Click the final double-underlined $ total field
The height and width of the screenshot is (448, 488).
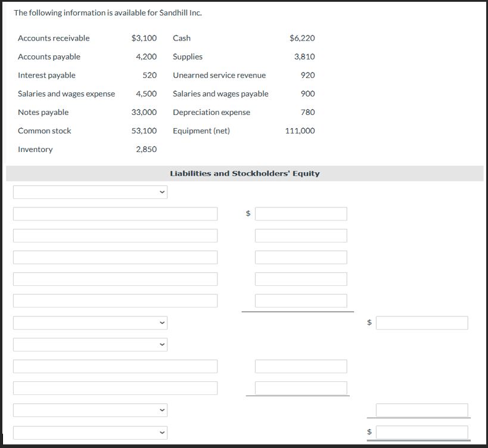(422, 433)
